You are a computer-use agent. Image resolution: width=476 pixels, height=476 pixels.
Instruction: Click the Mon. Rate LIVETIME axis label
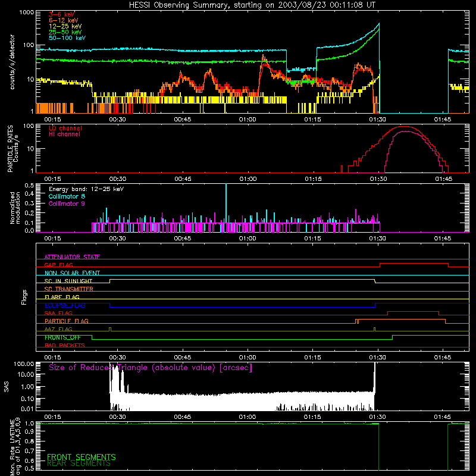tap(15, 446)
